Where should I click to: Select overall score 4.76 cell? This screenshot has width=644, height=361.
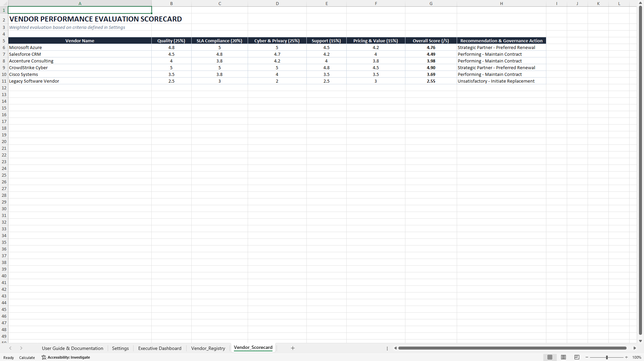coord(431,47)
